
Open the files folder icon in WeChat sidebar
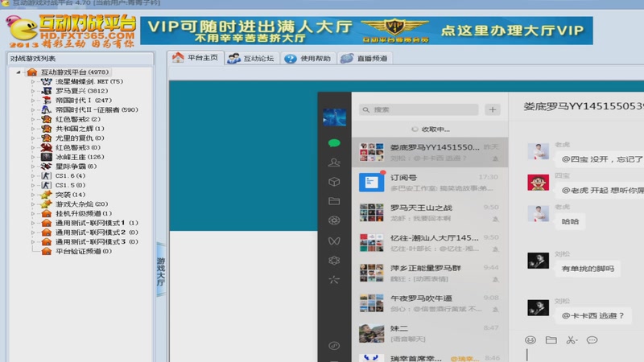point(334,200)
